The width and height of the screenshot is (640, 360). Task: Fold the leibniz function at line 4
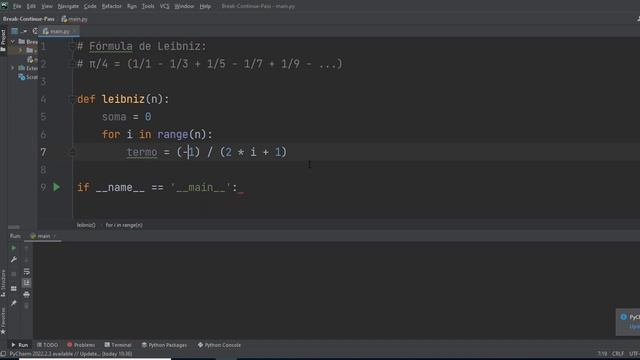(x=72, y=99)
